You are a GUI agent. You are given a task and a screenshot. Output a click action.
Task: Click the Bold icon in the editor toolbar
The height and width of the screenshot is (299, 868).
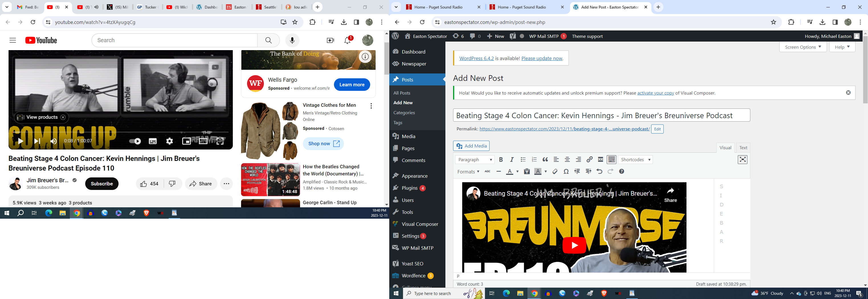(x=501, y=159)
